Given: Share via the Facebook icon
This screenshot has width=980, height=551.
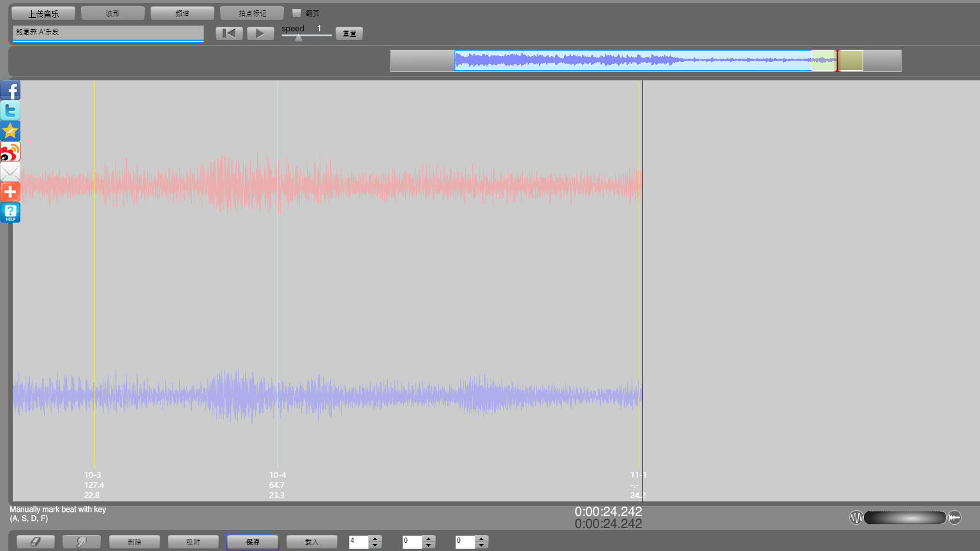Looking at the screenshot, I should [x=10, y=91].
